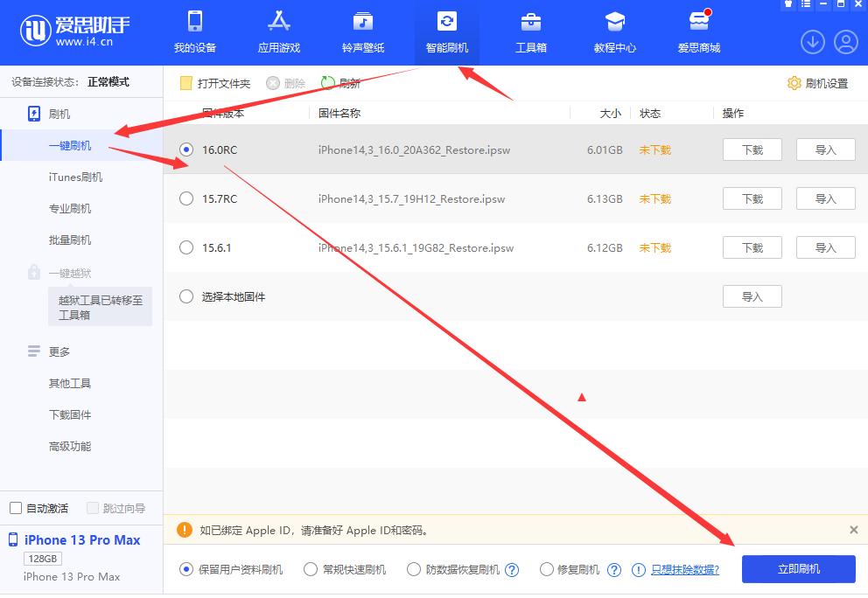Viewport: 868px width, 598px height.
Task: Select the 选择本地固件 radio option
Action: coord(185,296)
